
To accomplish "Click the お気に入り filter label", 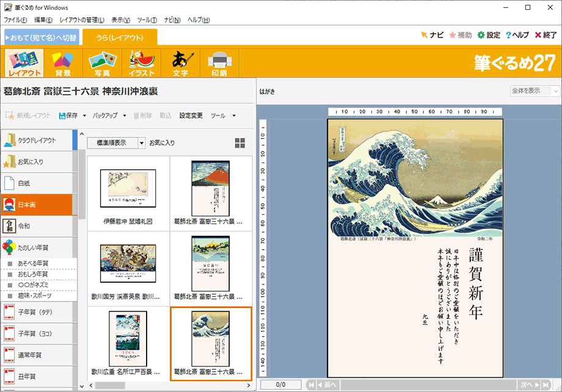I will [162, 143].
